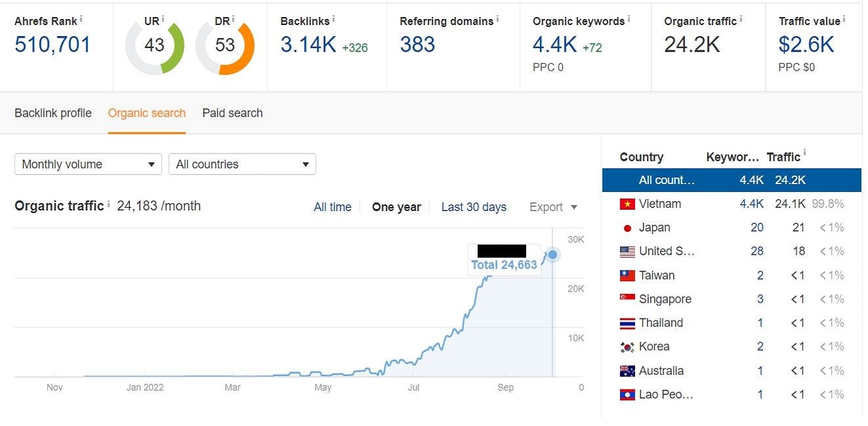Open the Export dropdown
Image resolution: width=868 pixels, height=426 pixels.
[x=554, y=207]
